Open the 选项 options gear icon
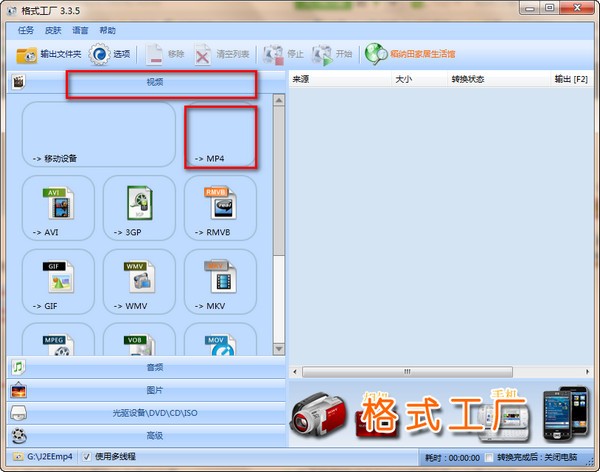This screenshot has height=472, width=600. pos(99,54)
